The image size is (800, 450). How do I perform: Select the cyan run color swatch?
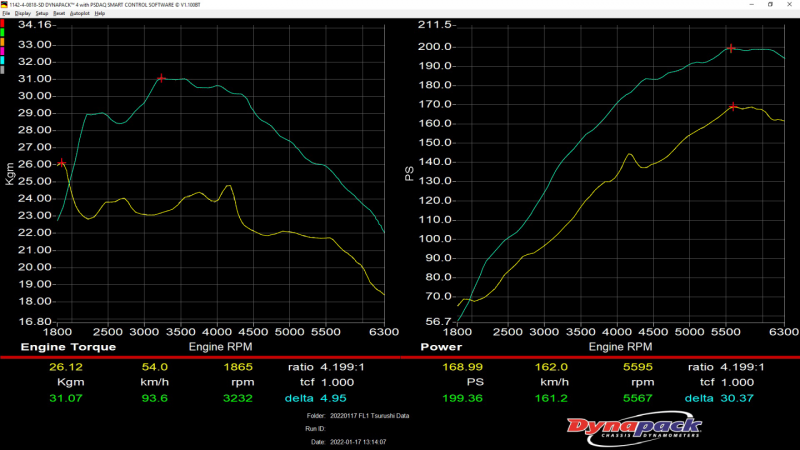tap(3, 59)
